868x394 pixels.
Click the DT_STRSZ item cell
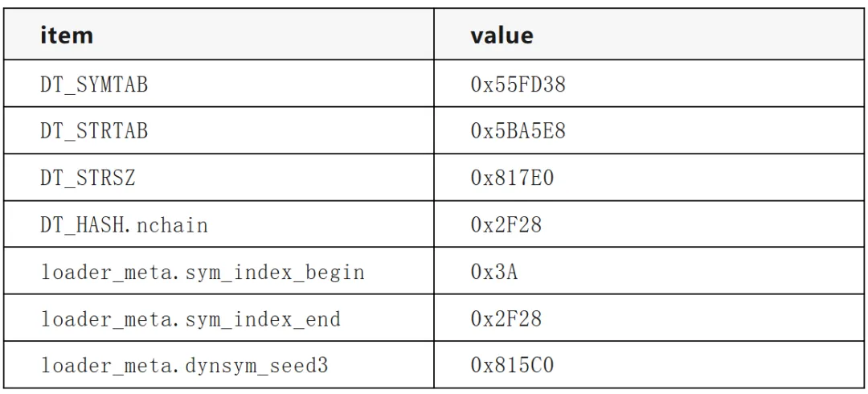click(219, 178)
